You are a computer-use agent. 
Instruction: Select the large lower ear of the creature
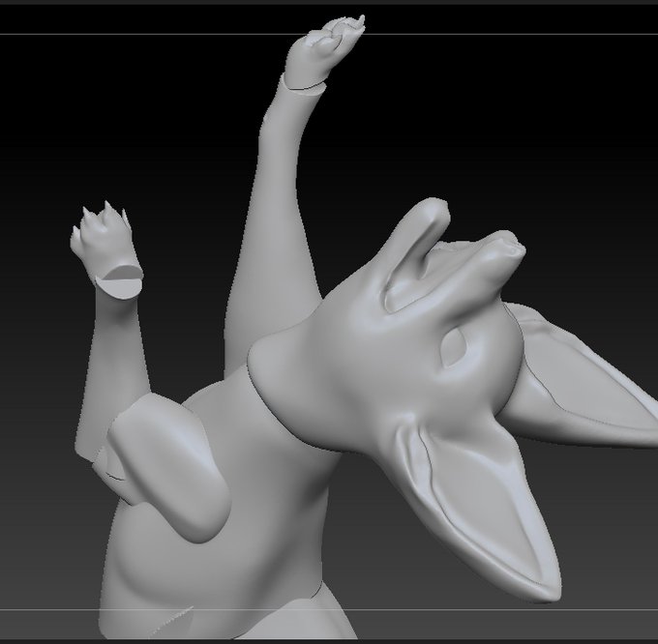[x=483, y=510]
